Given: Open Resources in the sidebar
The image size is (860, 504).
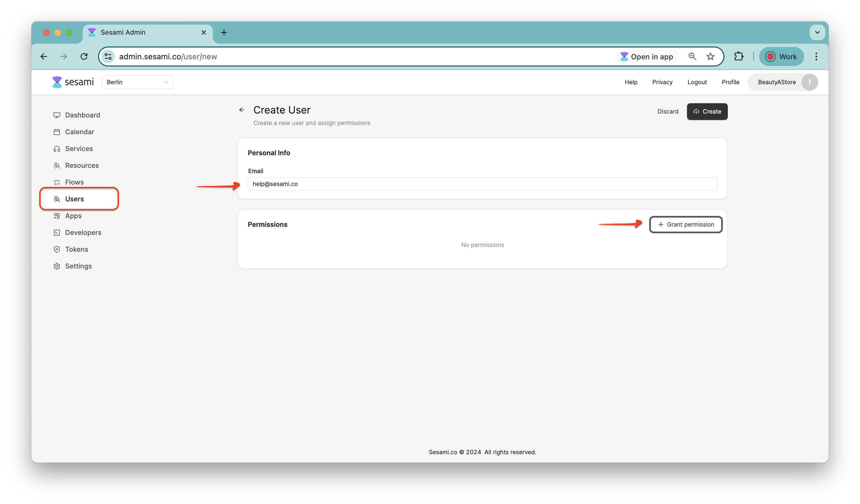Looking at the screenshot, I should tap(76, 165).
